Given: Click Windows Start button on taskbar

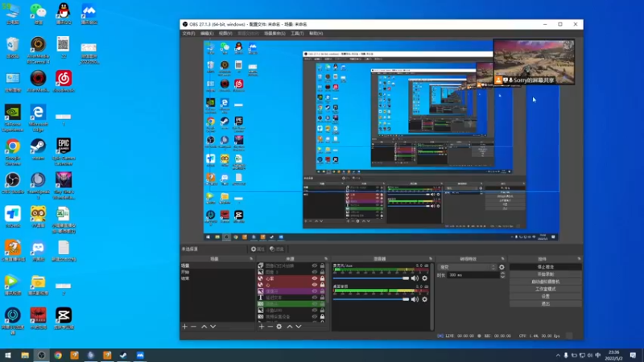Looking at the screenshot, I should pos(8,356).
